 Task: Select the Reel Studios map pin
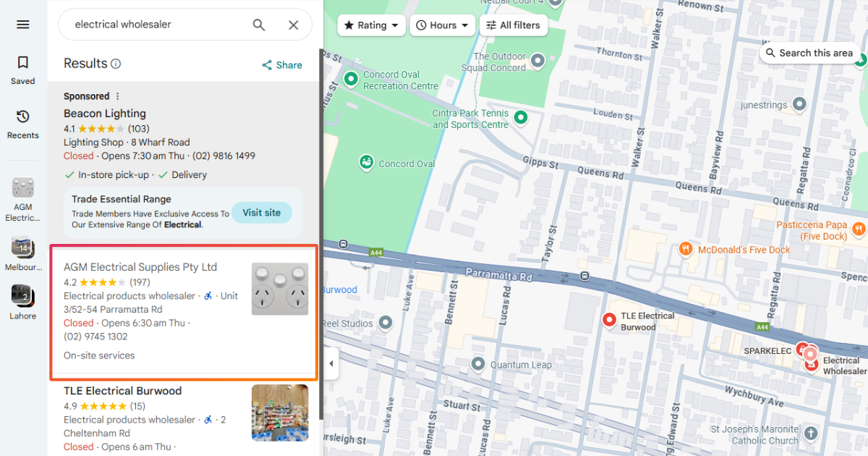point(386,322)
